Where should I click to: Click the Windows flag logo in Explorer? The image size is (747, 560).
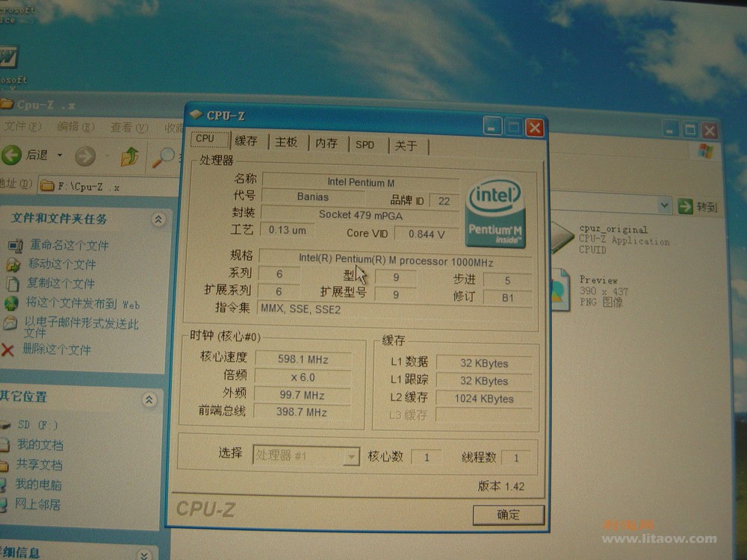pos(706,152)
